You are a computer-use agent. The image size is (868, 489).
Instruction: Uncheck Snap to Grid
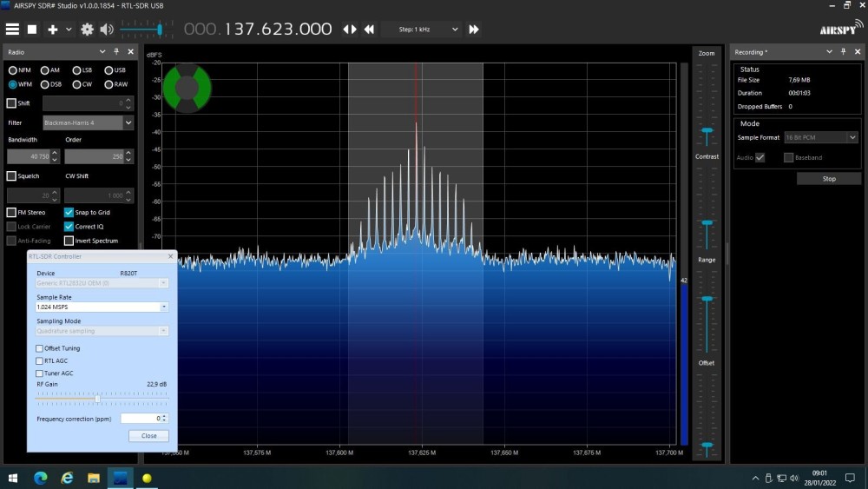[x=69, y=212]
